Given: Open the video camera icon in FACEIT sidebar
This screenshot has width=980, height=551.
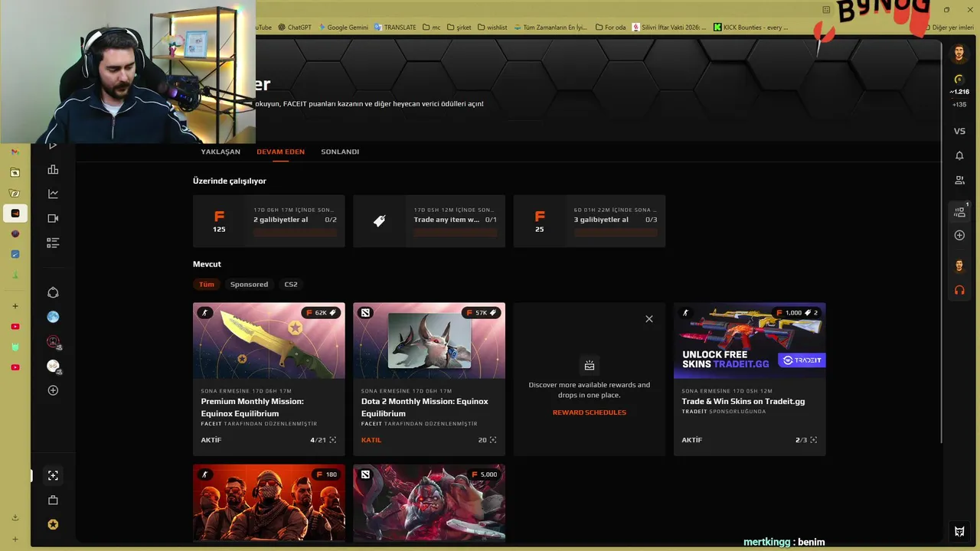Looking at the screenshot, I should coord(53,218).
